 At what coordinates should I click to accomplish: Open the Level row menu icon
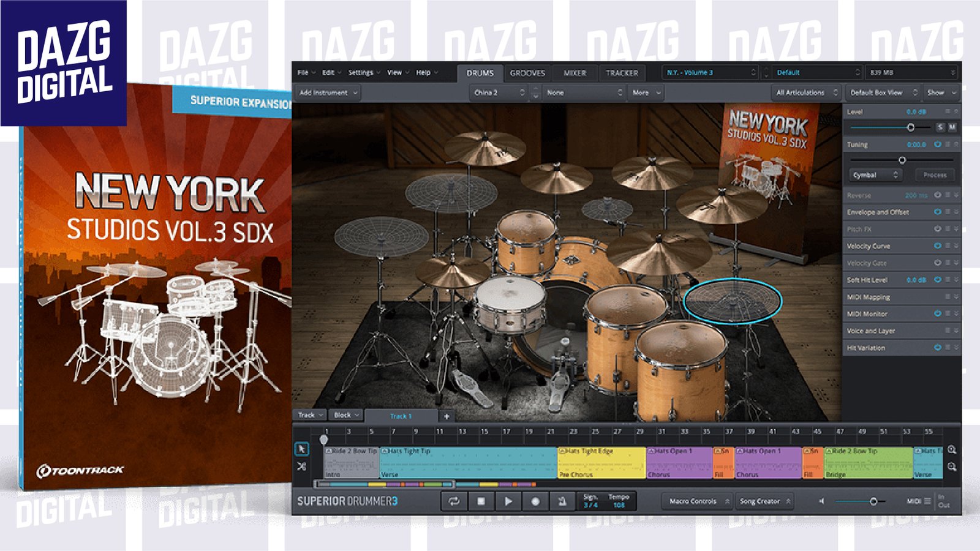pos(947,111)
